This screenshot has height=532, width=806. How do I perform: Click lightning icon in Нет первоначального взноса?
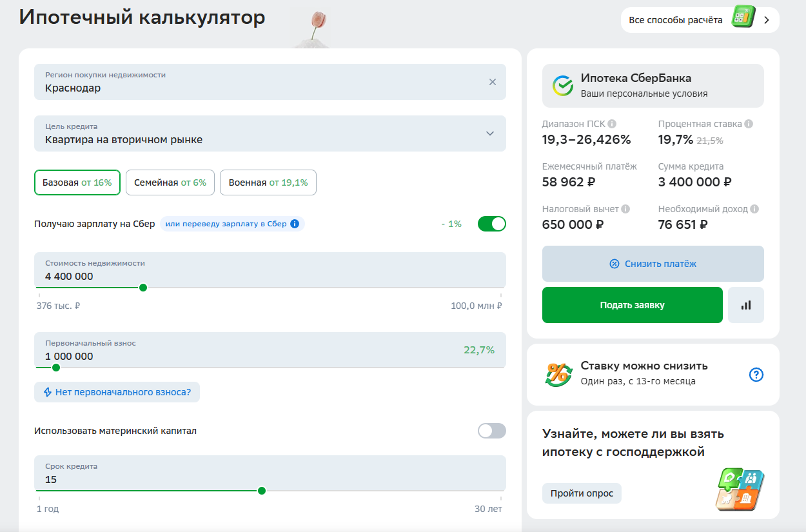coord(47,392)
